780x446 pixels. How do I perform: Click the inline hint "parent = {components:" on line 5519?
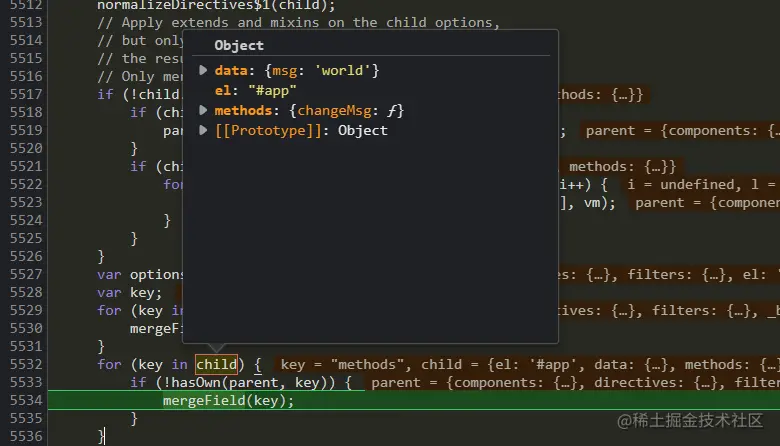point(672,130)
